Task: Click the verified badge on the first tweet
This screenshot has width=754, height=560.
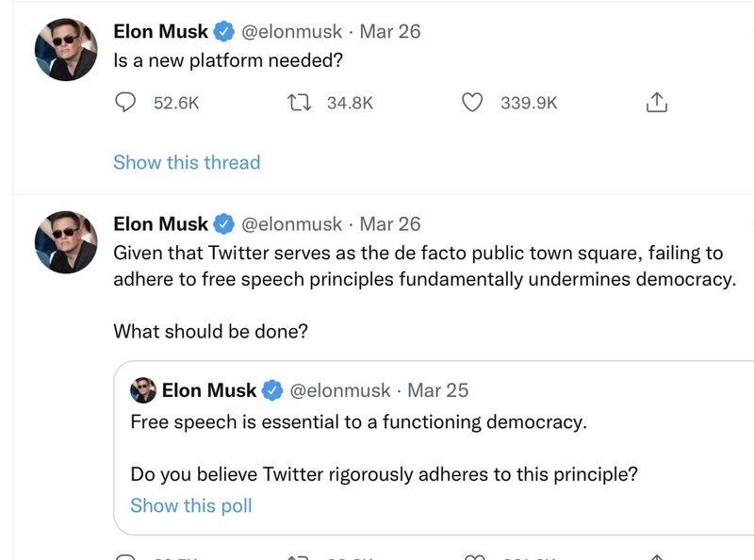Action: (223, 31)
